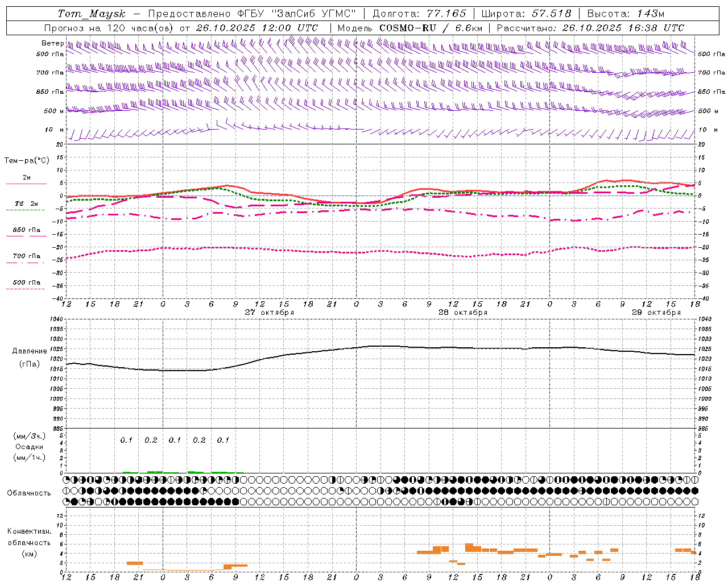Click the Td 2м dew point legend entry
The width and height of the screenshot is (728, 582).
(26, 203)
